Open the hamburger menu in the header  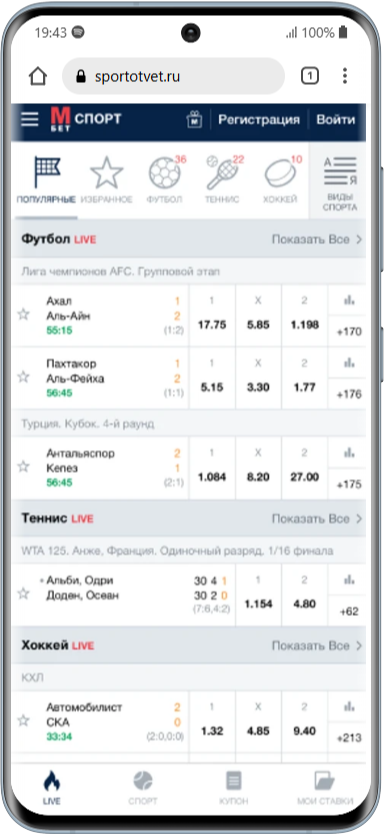[30, 119]
